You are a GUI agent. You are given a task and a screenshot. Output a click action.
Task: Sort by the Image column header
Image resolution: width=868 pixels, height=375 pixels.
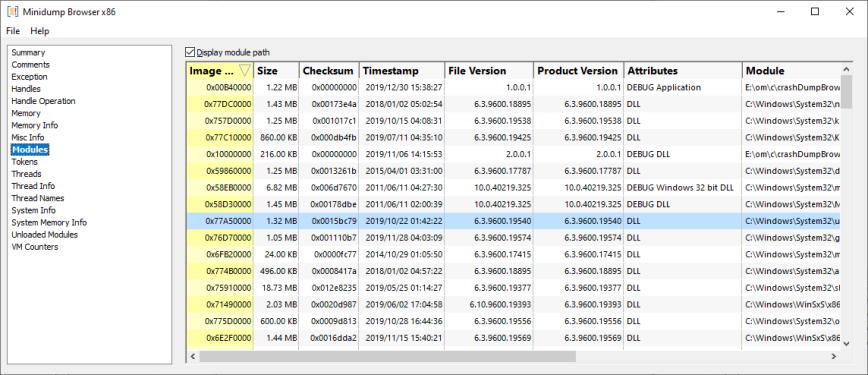[220, 71]
